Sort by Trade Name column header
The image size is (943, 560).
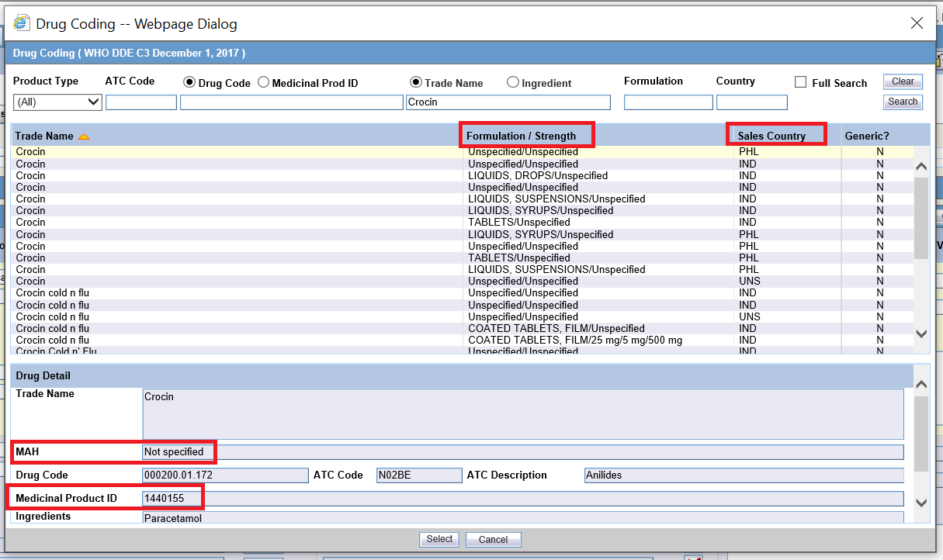coord(44,136)
